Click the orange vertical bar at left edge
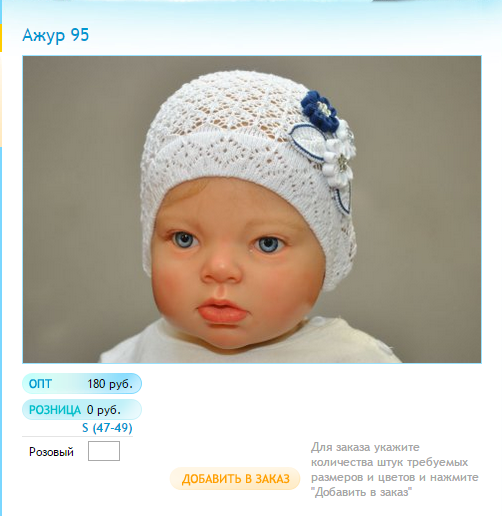The width and height of the screenshot is (502, 516). pos(1,38)
